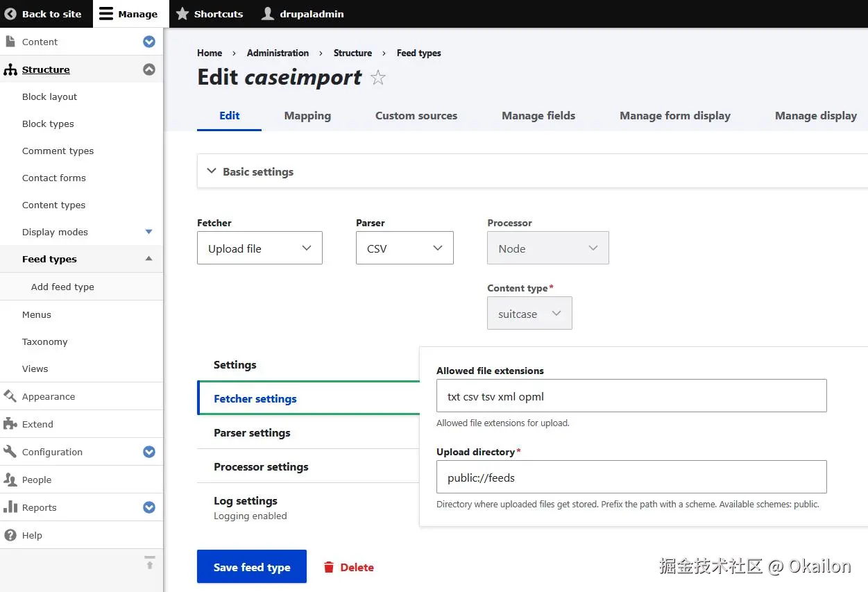Click the Structure hierarchy icon
This screenshot has height=592, width=868.
tap(10, 69)
